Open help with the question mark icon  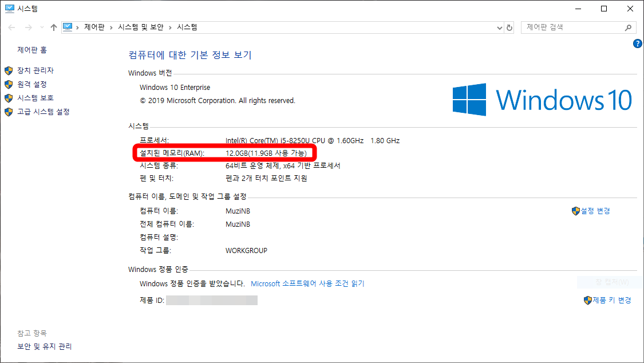638,44
